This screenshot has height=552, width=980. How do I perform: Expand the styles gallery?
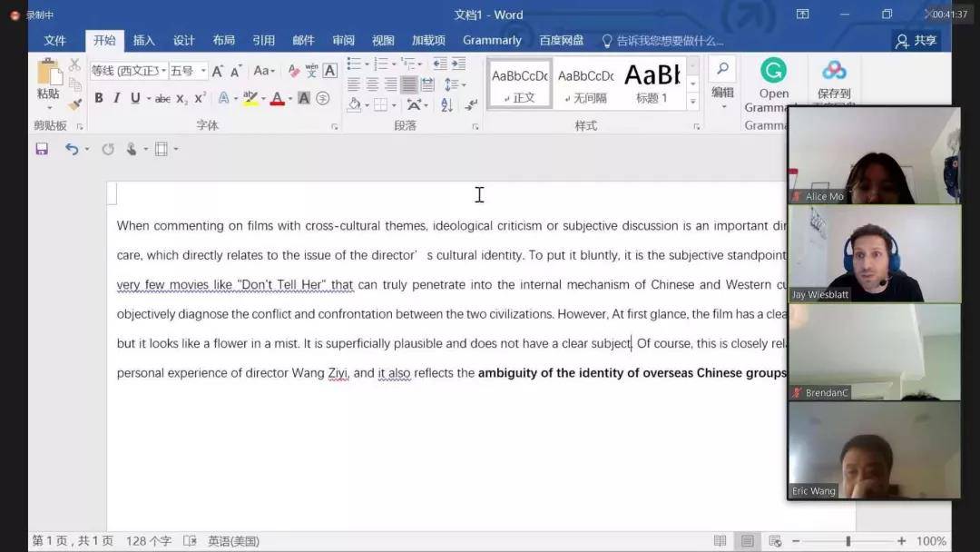pos(692,102)
